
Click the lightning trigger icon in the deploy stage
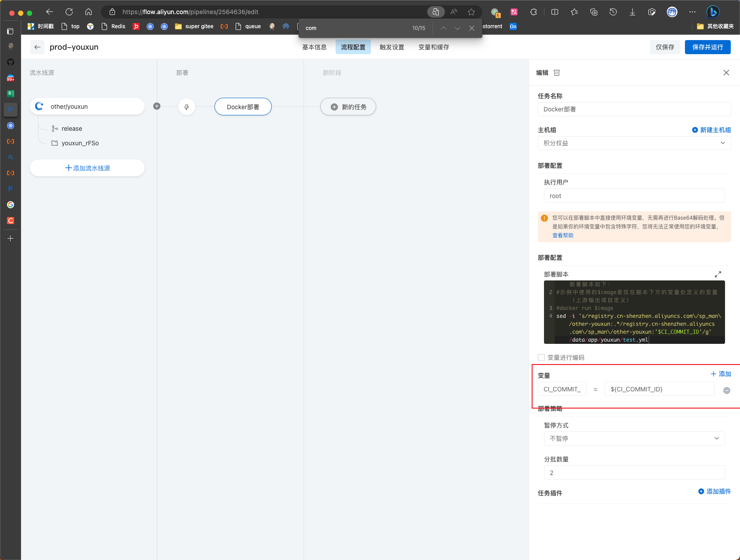pos(187,107)
